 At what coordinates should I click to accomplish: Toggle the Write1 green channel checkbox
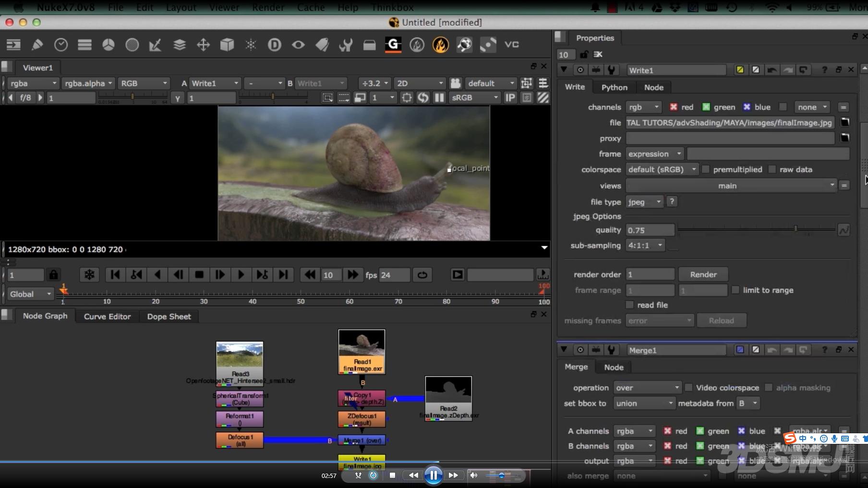[706, 107]
